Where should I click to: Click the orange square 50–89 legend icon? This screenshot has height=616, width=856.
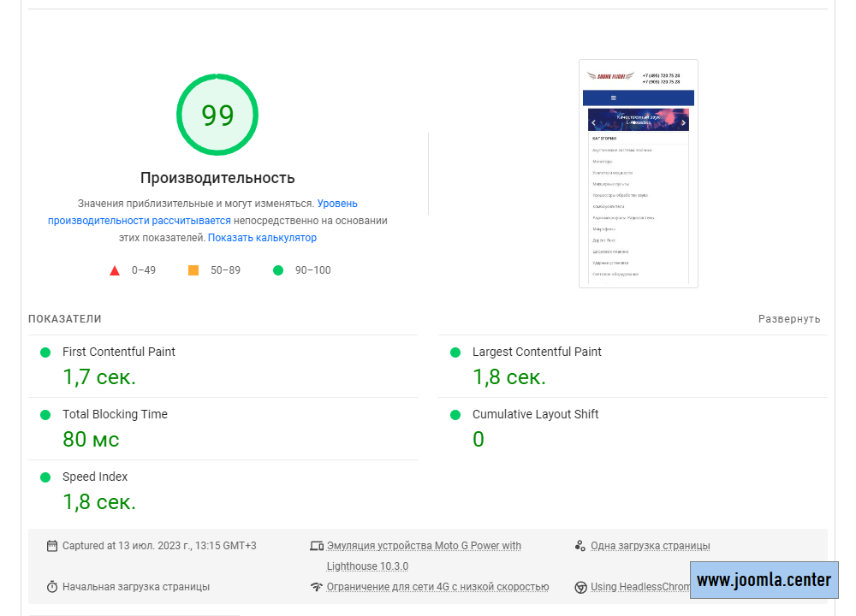tap(193, 270)
